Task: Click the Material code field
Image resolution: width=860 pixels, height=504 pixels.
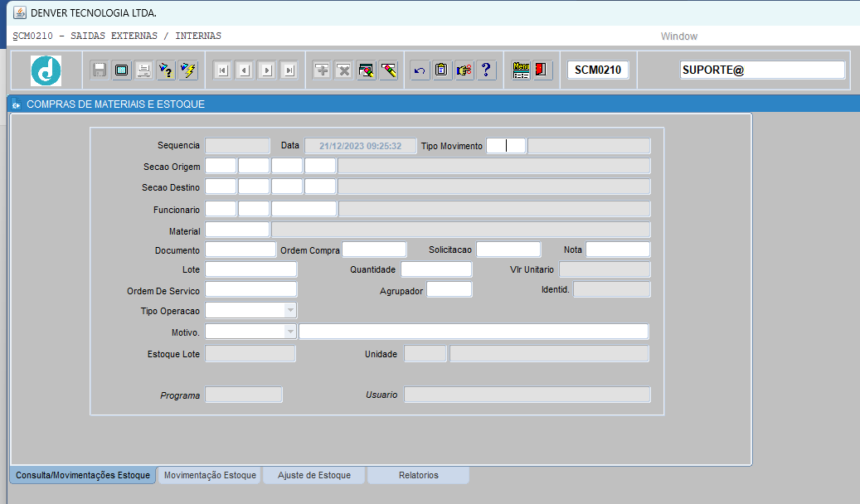Action: click(x=237, y=230)
